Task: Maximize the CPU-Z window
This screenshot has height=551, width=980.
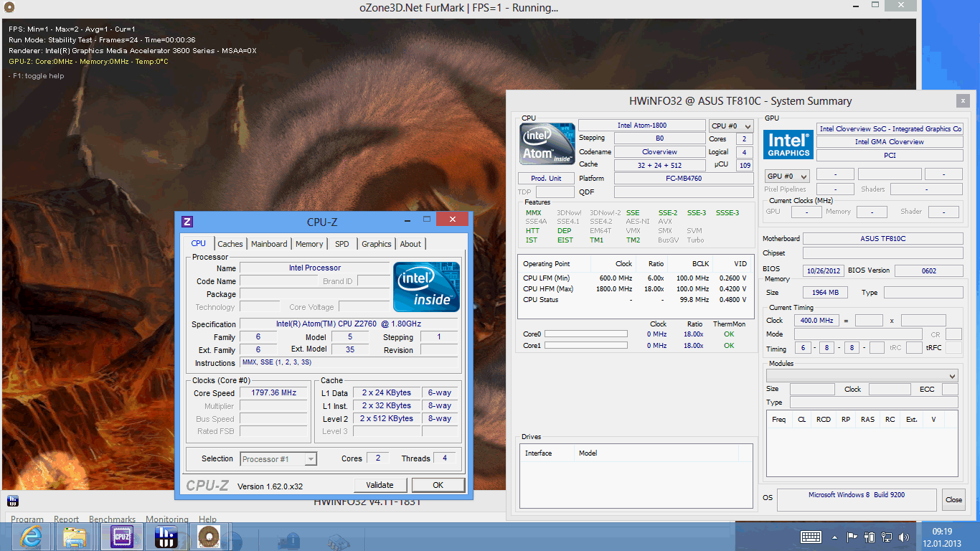Action: coord(427,219)
